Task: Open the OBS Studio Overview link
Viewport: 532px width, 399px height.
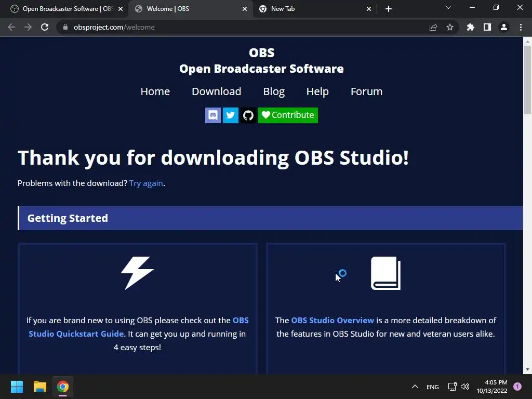Action: (332, 320)
